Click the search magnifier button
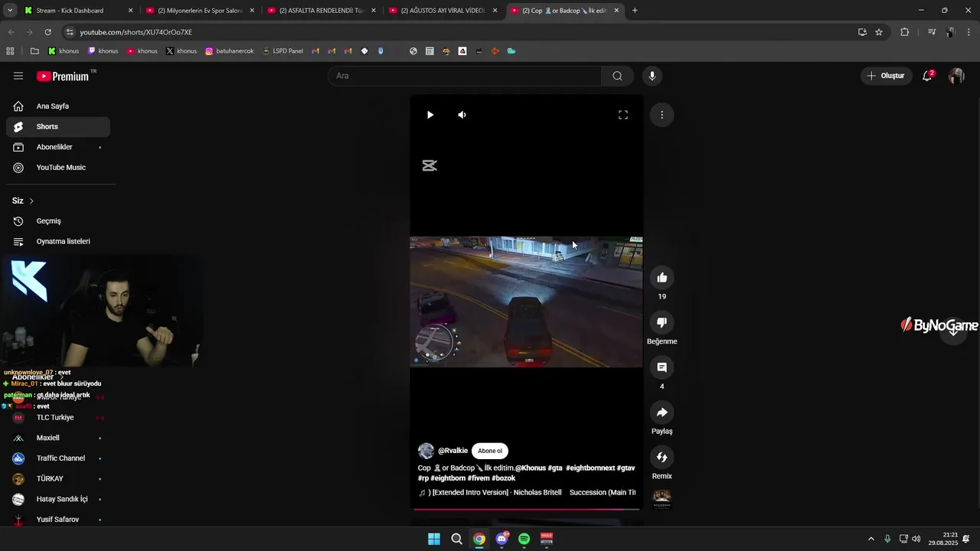This screenshot has width=980, height=551. click(617, 76)
